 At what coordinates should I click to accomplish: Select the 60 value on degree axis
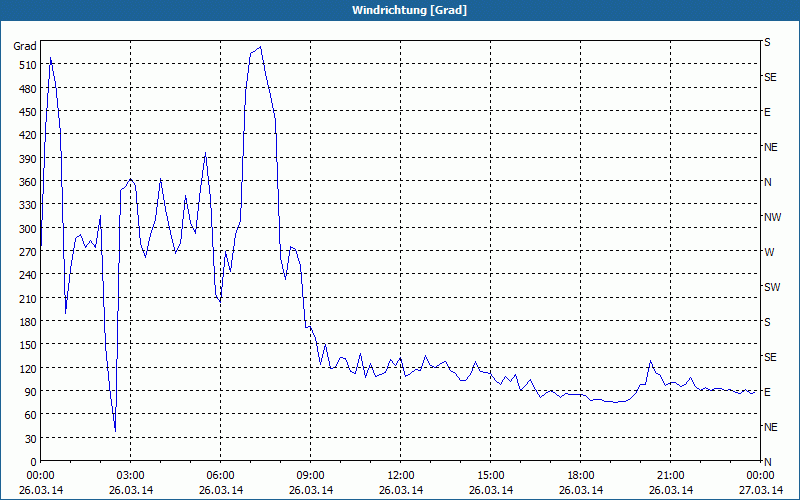(30, 415)
